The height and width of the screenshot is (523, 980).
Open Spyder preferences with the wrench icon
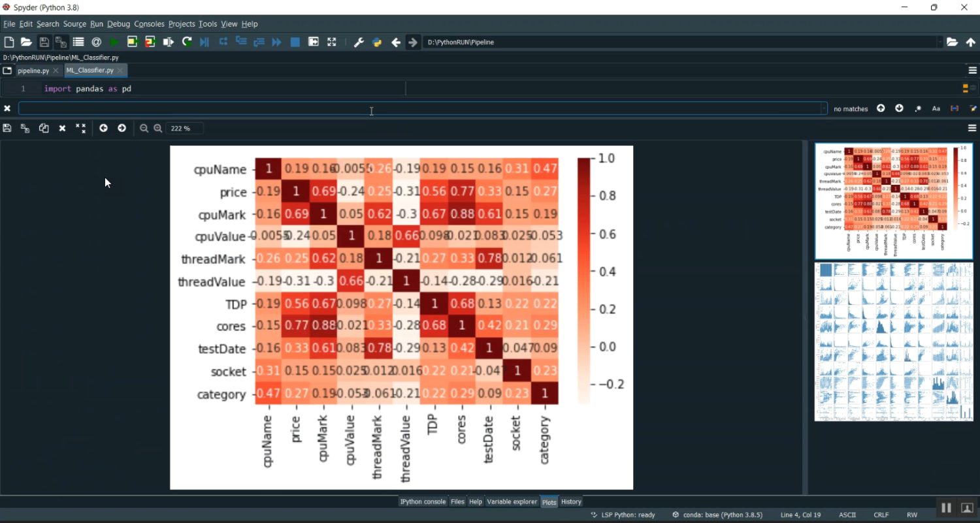(359, 42)
